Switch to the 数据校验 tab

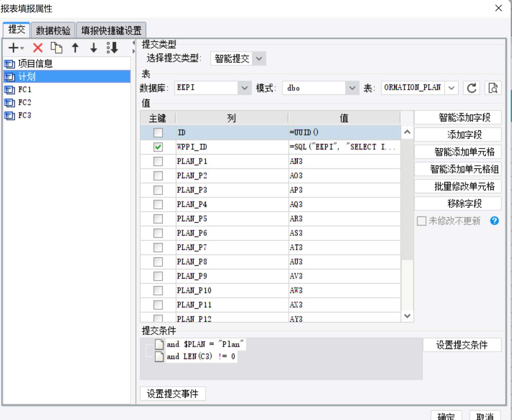click(x=53, y=31)
